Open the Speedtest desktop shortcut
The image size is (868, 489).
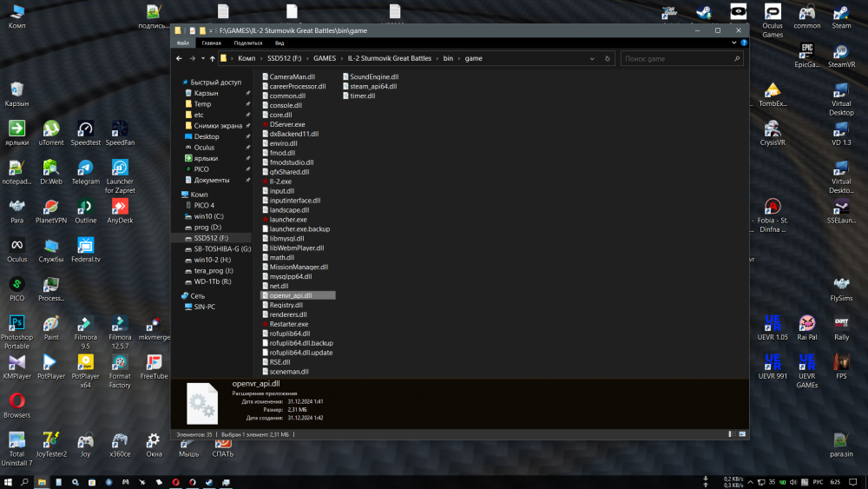pos(85,133)
